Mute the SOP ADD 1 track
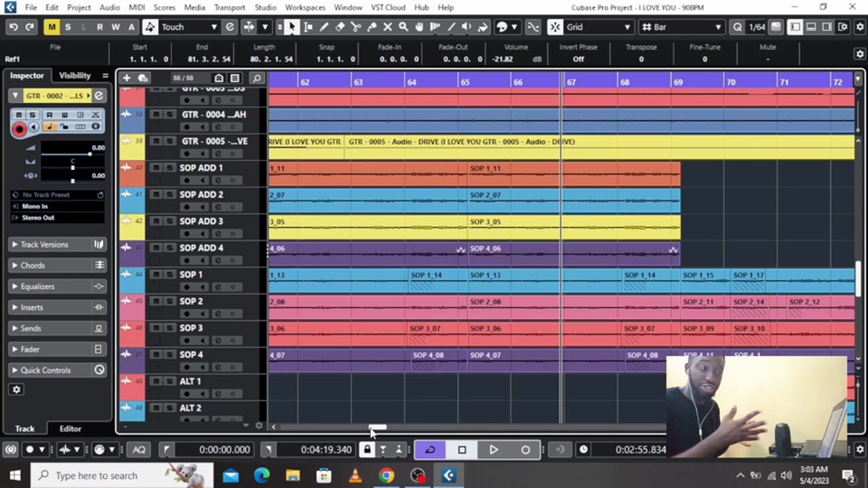 [156, 168]
